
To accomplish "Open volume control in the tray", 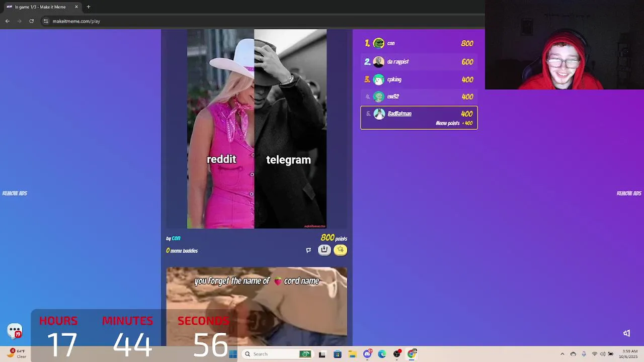I will [603, 354].
